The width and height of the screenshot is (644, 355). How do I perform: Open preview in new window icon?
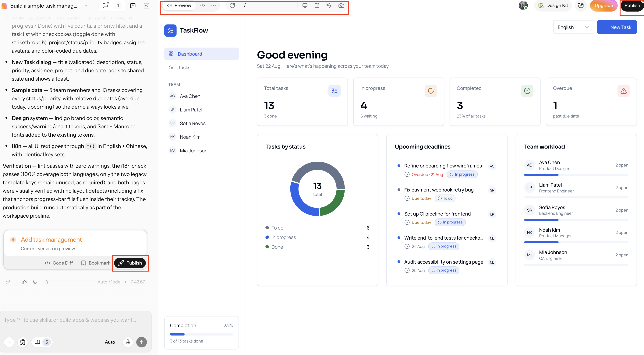click(x=317, y=5)
